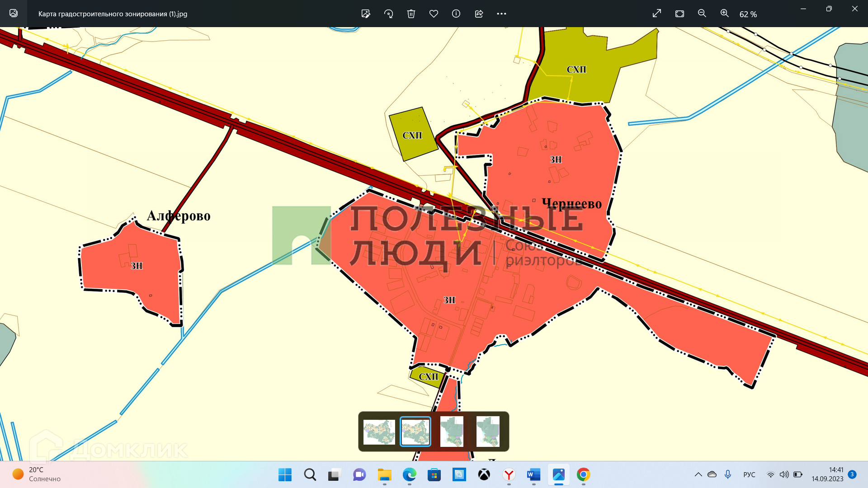Zoom out with minus magnifier
This screenshot has width=868, height=488.
[702, 14]
